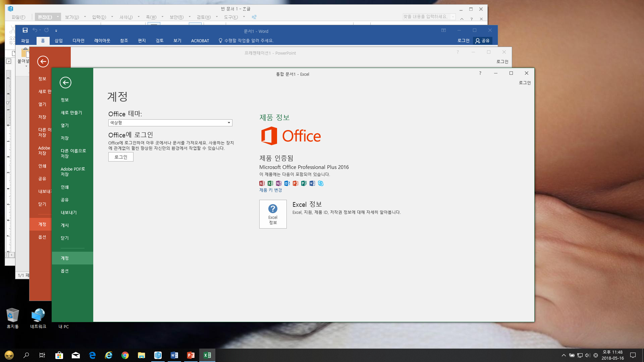Open the ACROBAT tab in Word
Image resolution: width=644 pixels, height=362 pixels.
pos(200,41)
